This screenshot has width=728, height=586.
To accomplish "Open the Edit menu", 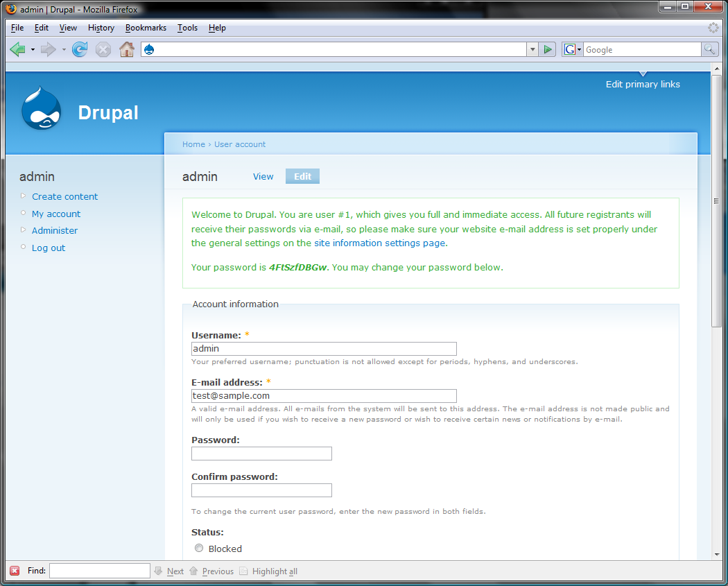I will pyautogui.click(x=42, y=28).
